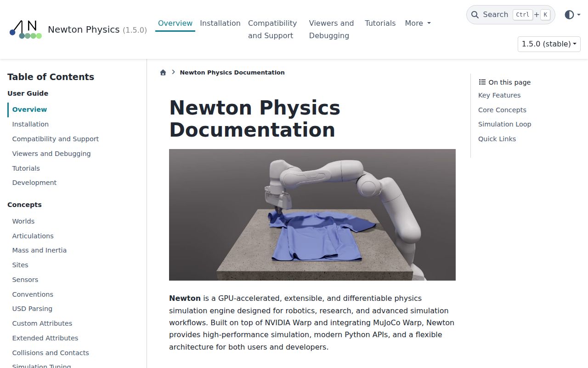
Task: Click the Concepts sidebar heading
Action: click(x=24, y=205)
